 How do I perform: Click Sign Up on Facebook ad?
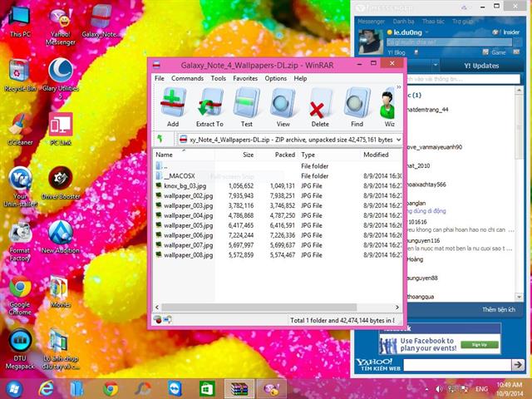(x=479, y=345)
